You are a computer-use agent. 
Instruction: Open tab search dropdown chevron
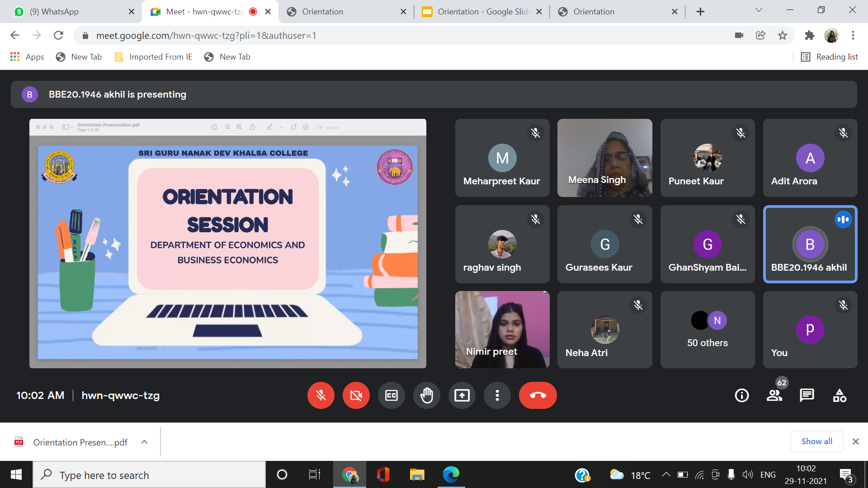tap(759, 11)
